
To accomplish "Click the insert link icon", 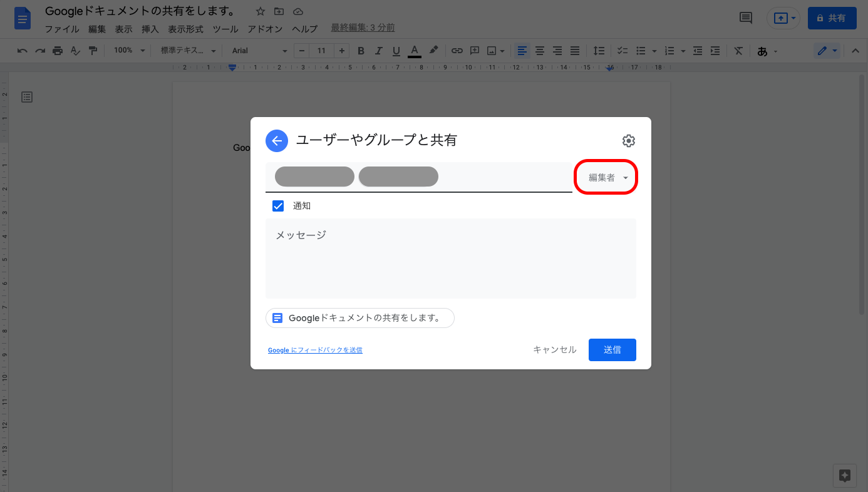I will click(457, 51).
